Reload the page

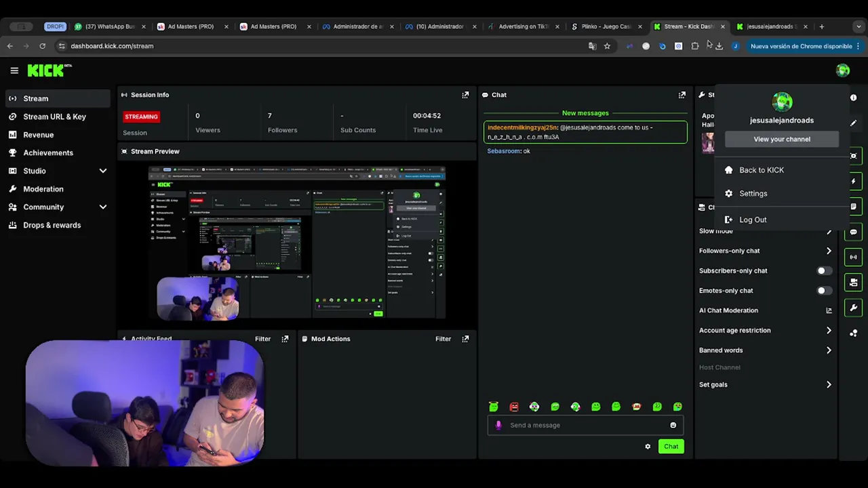42,46
